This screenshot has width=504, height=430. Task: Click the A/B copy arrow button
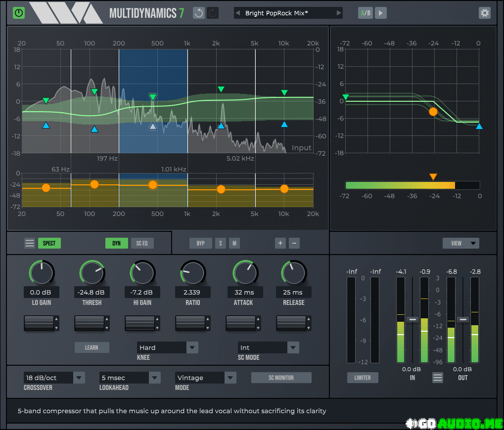pos(380,13)
